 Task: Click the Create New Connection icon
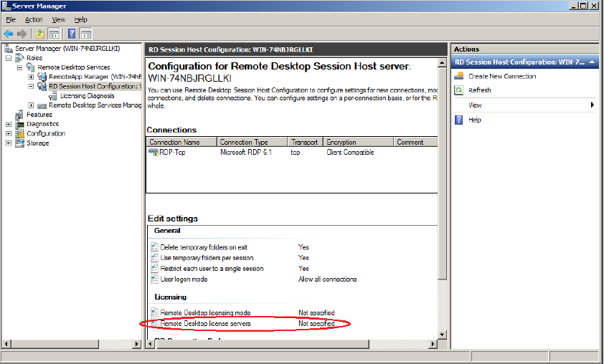click(x=459, y=76)
